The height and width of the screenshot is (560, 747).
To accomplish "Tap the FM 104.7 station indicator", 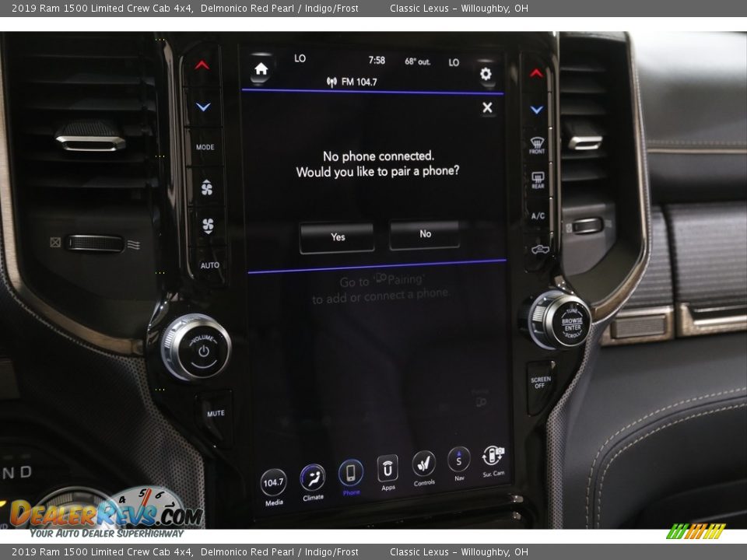I will tap(352, 82).
